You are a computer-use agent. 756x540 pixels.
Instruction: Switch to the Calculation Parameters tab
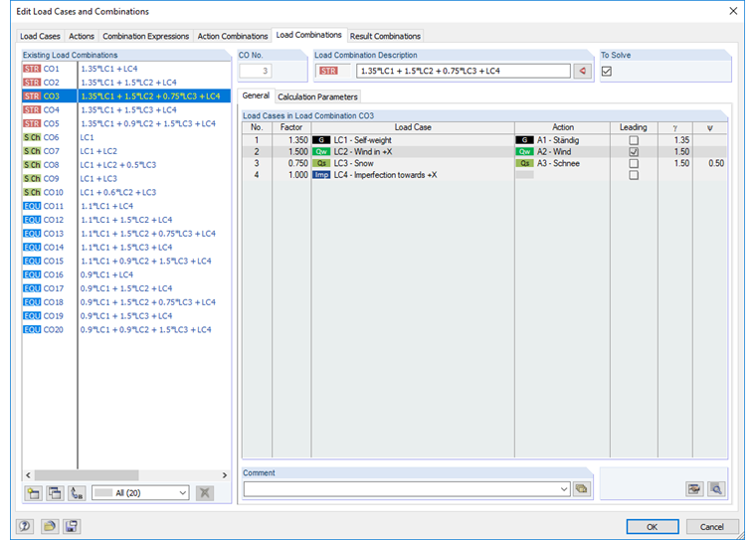(317, 96)
